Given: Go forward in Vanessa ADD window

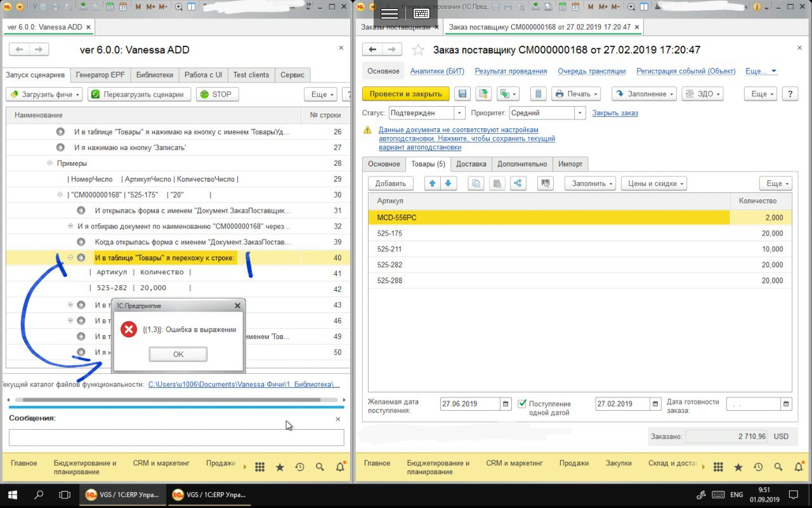Looking at the screenshot, I should pyautogui.click(x=39, y=50).
